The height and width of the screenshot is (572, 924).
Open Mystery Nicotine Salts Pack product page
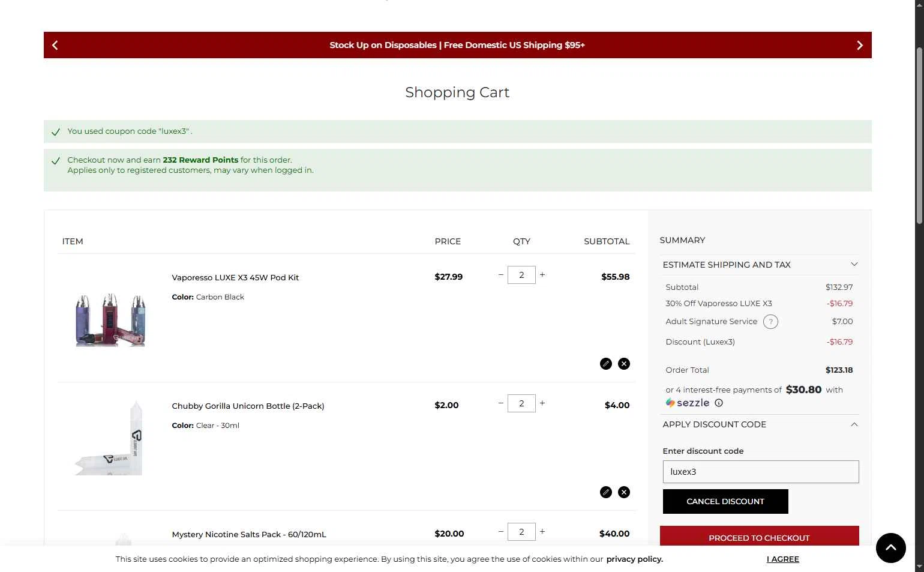point(249,535)
